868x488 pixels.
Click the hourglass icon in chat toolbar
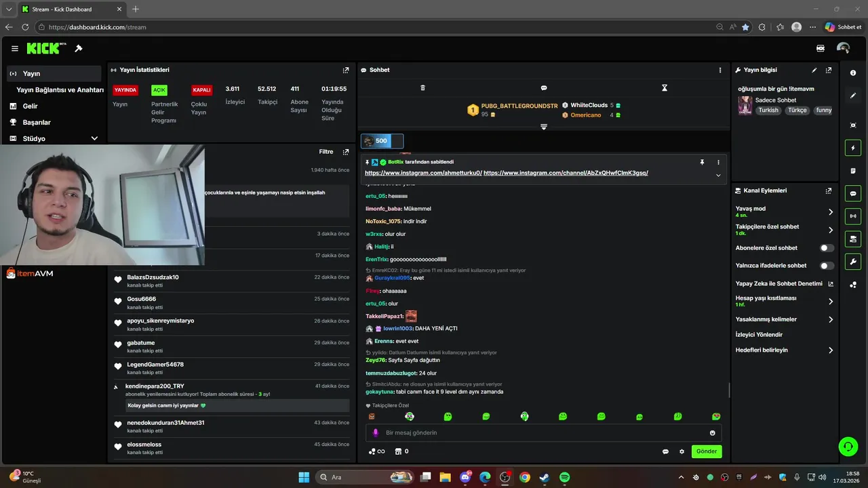pyautogui.click(x=665, y=88)
